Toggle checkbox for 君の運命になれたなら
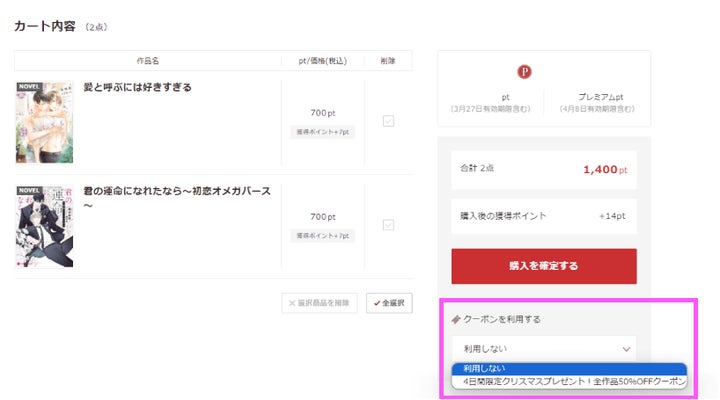720x400 pixels. pos(388,225)
